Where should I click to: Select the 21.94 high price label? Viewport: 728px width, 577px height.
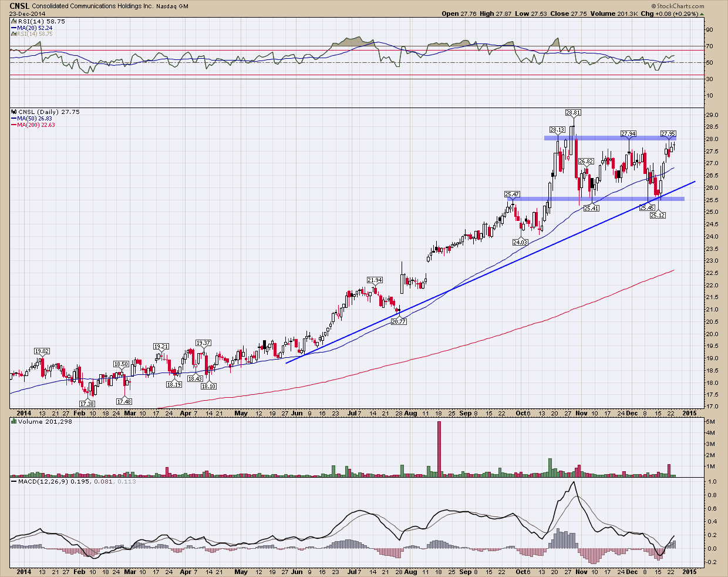pos(375,280)
